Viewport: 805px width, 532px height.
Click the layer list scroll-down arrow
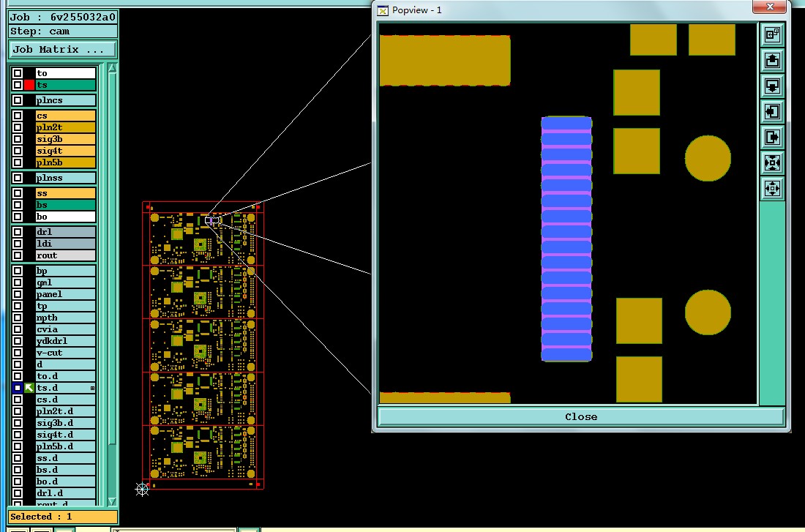point(112,501)
